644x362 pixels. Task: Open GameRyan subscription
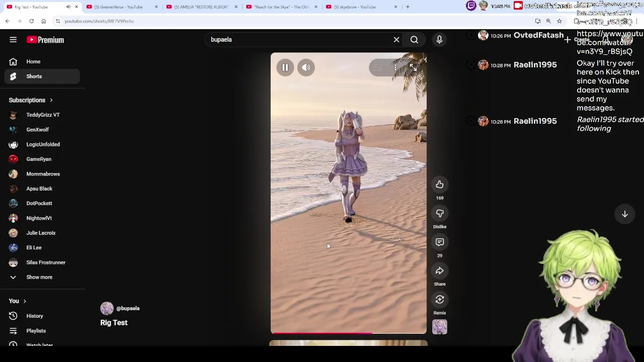[42, 159]
